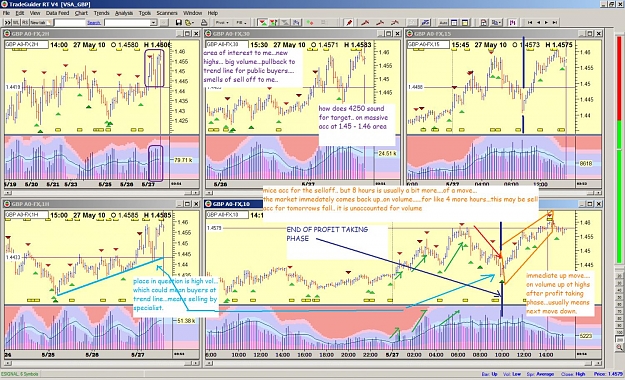
Task: Click the SEL button in toolbar
Action: tap(16, 23)
